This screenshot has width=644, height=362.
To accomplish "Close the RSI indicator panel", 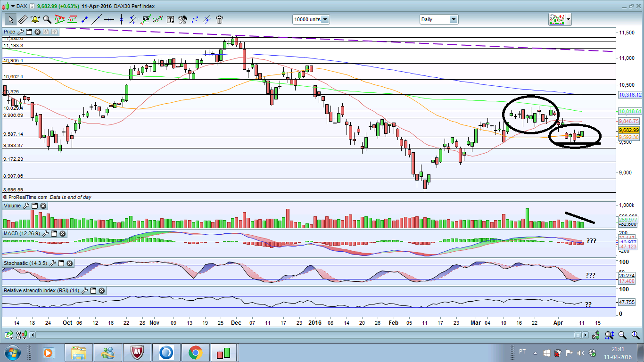I will [x=101, y=291].
